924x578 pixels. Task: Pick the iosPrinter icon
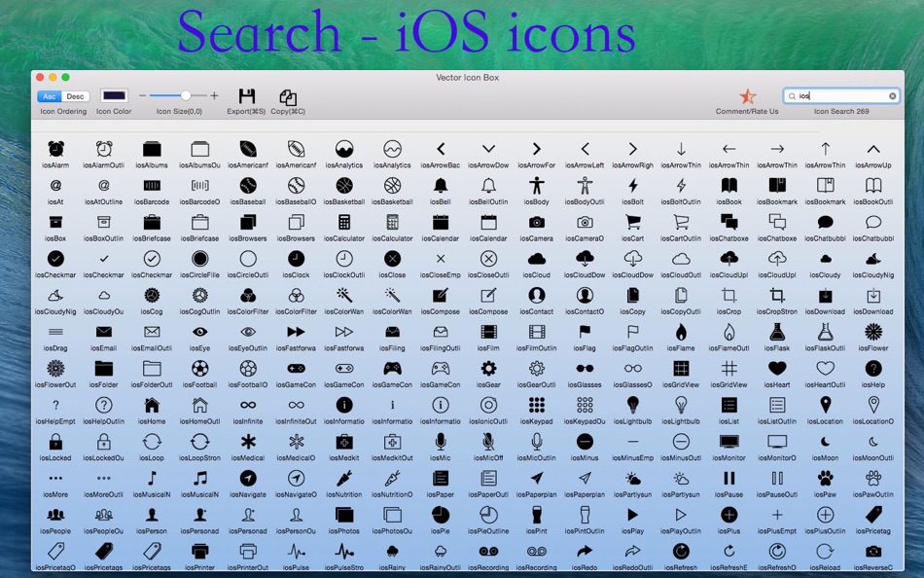(199, 552)
